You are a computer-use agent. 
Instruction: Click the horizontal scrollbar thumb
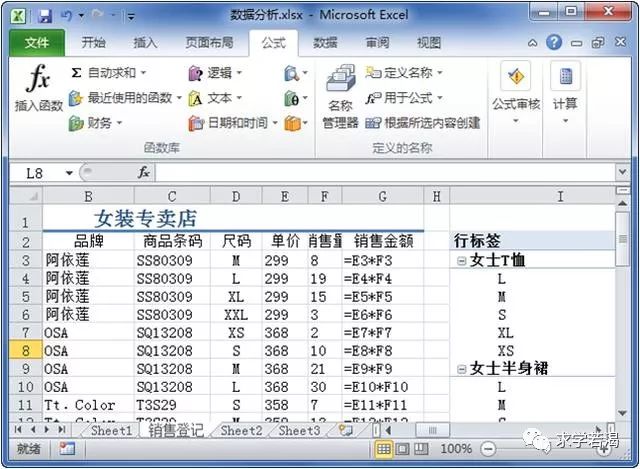[432, 430]
